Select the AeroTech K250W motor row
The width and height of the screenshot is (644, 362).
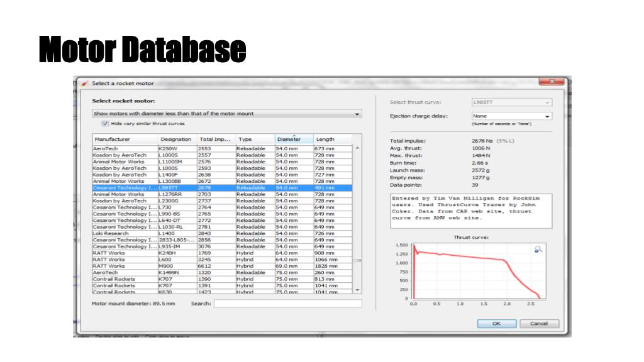pos(222,148)
